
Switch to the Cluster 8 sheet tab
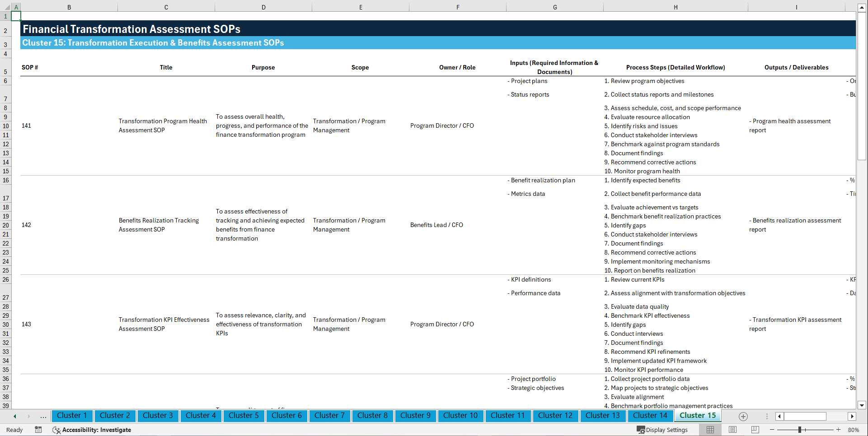[372, 416]
